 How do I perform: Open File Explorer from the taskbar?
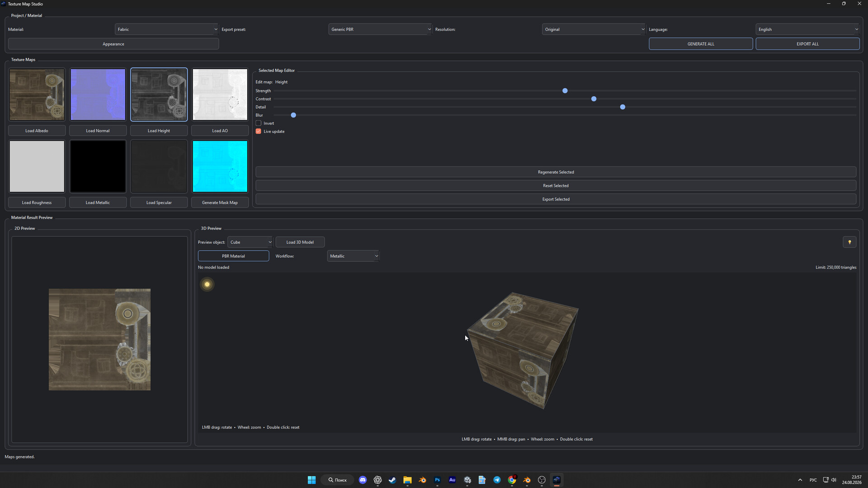pyautogui.click(x=407, y=480)
